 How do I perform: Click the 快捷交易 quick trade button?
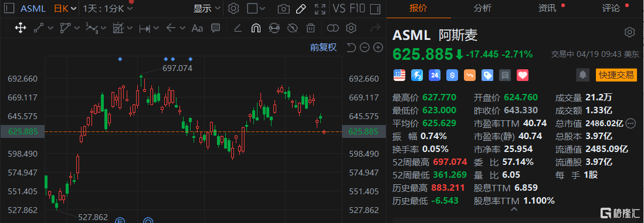pyautogui.click(x=616, y=75)
